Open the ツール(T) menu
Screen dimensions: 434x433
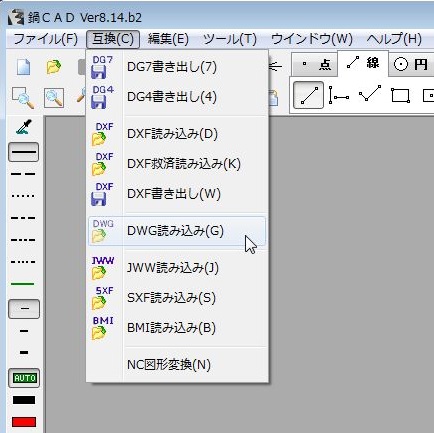(230, 39)
